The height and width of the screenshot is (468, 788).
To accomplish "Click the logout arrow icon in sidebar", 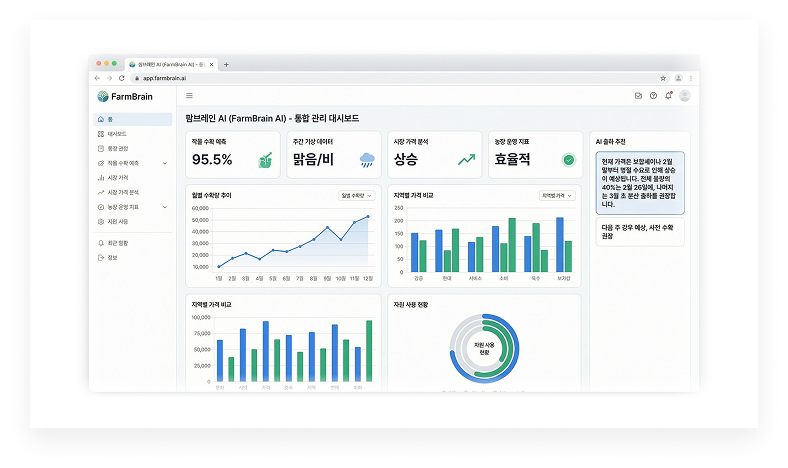I will click(x=101, y=258).
